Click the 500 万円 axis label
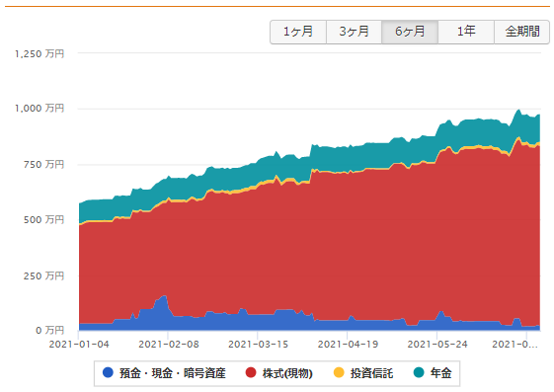This screenshot has width=554, height=392. [43, 220]
